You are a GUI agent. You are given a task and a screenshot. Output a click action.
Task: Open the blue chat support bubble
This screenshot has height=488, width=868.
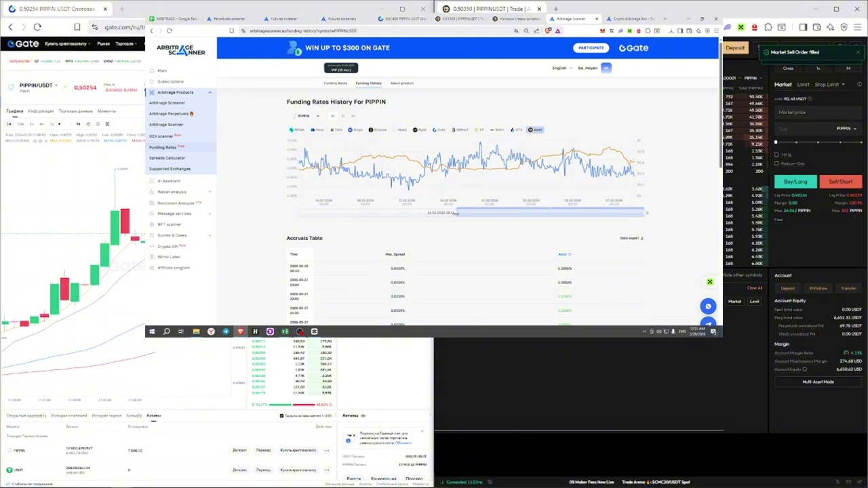click(x=708, y=306)
